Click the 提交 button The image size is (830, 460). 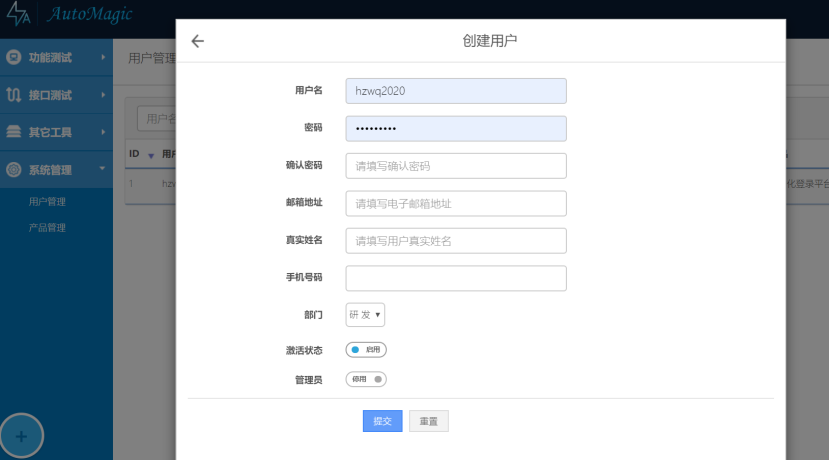tap(383, 421)
